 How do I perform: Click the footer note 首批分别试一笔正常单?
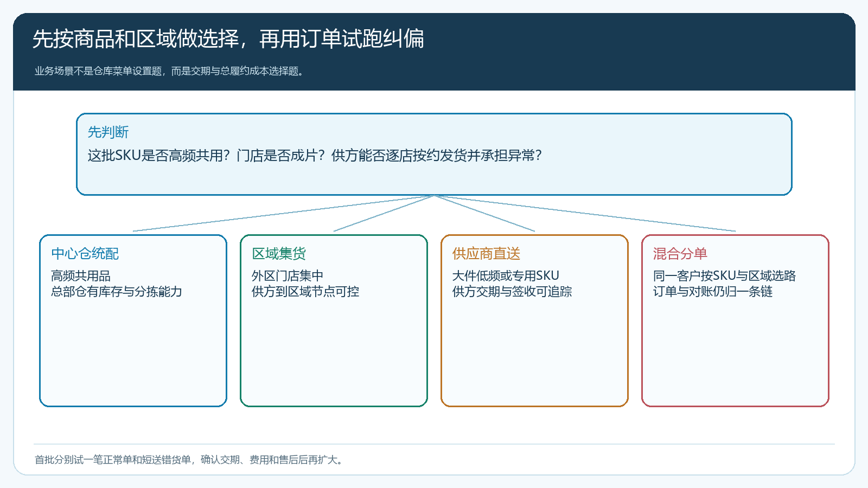click(84, 460)
